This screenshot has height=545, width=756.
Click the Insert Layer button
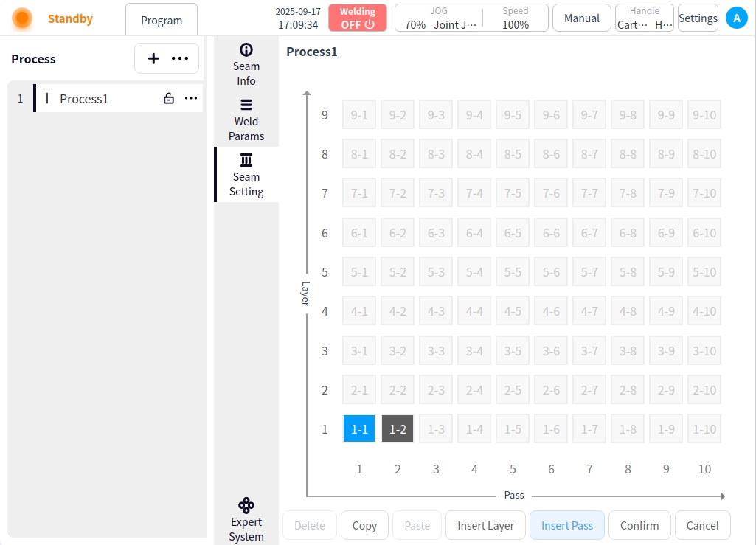coord(485,525)
